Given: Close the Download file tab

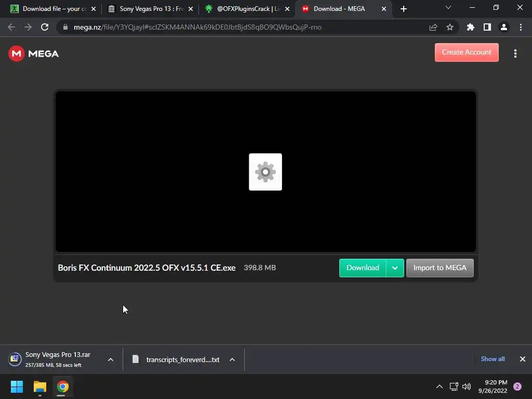Looking at the screenshot, I should (x=94, y=9).
